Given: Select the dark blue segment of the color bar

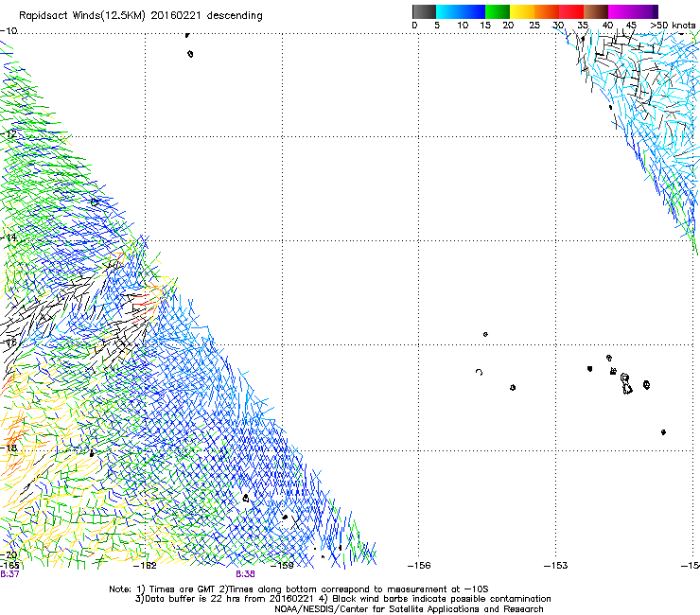Looking at the screenshot, I should pos(473,11).
